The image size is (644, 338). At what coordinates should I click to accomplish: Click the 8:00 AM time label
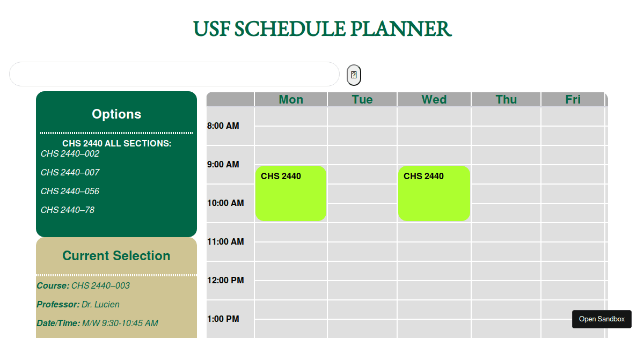click(223, 126)
